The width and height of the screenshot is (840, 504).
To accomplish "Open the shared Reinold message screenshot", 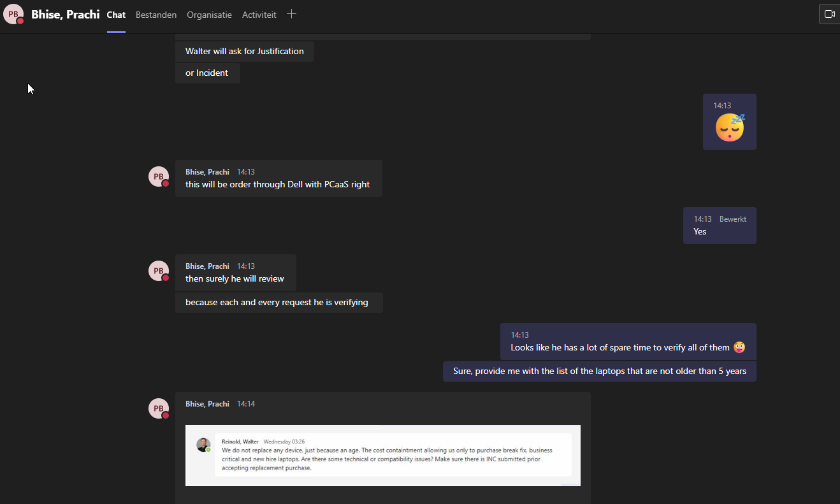I will pos(382,455).
